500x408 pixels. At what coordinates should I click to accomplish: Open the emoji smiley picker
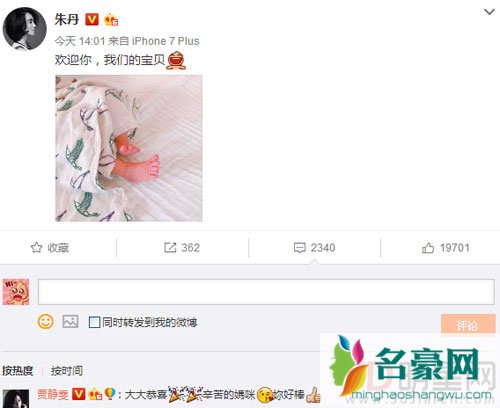(45, 322)
